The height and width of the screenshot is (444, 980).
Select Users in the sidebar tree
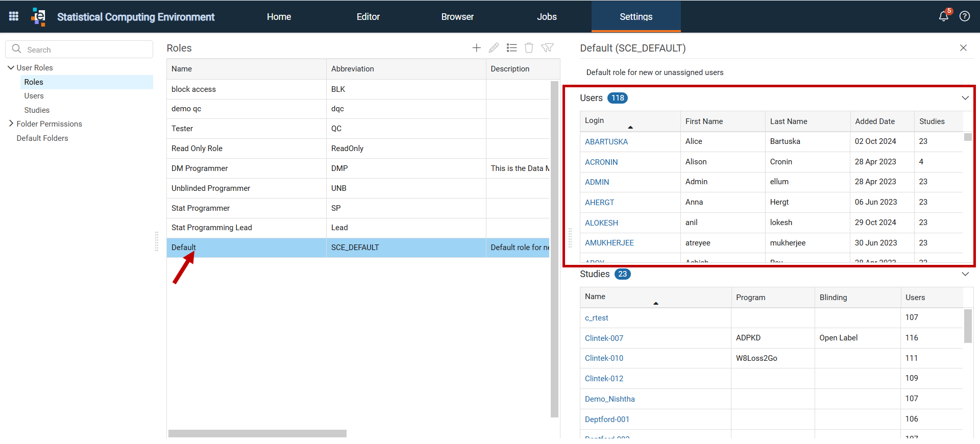(34, 96)
